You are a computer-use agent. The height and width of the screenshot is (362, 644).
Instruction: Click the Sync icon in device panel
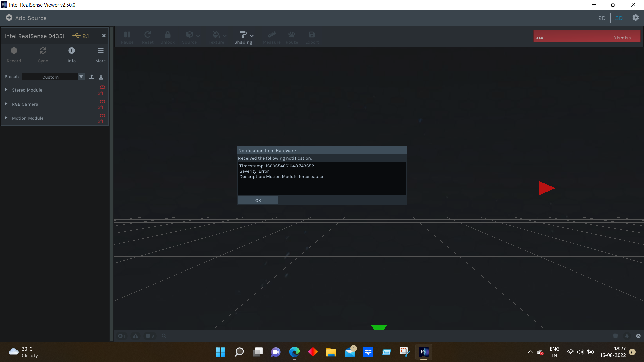(x=43, y=51)
